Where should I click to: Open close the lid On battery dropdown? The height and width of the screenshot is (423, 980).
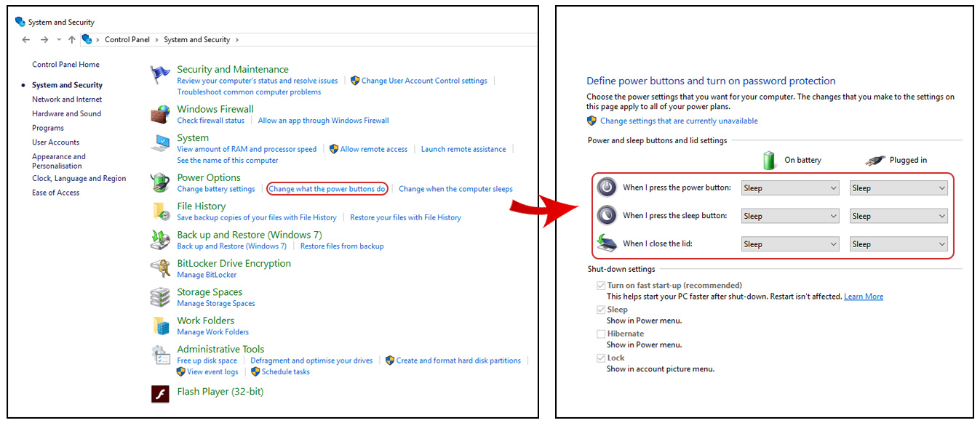tap(790, 244)
